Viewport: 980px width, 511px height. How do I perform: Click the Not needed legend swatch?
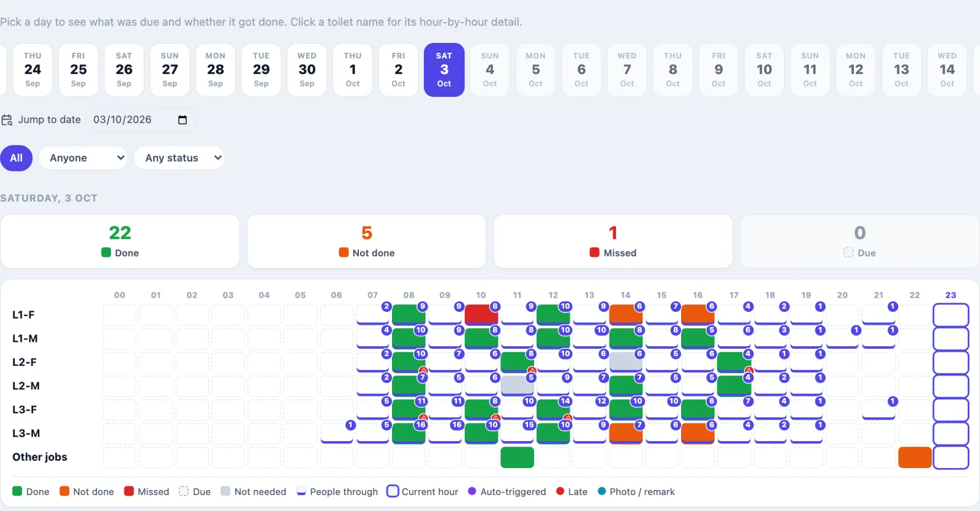225,491
